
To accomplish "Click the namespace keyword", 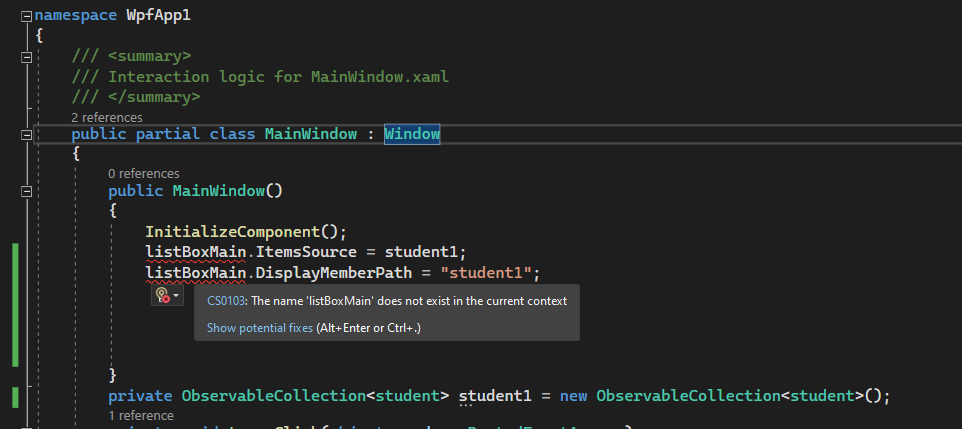I will click(75, 15).
